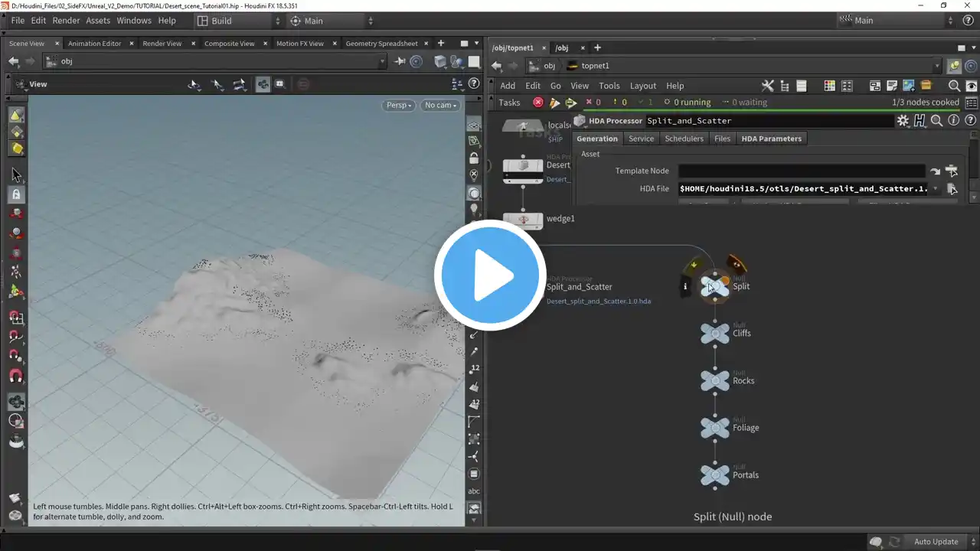
Task: Open the Persp viewport dropdown
Action: (x=399, y=105)
